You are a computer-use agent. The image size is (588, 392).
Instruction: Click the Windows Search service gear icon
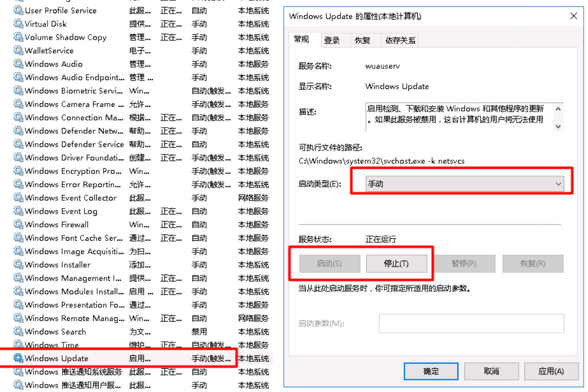18,331
